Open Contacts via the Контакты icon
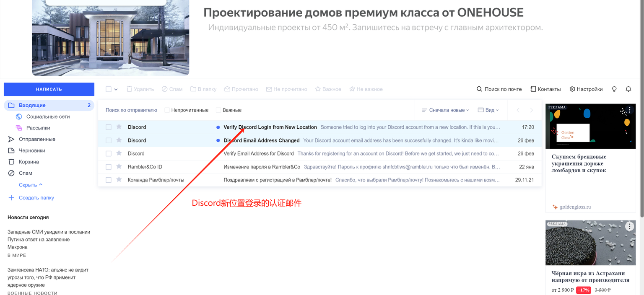The width and height of the screenshot is (644, 295). point(545,89)
